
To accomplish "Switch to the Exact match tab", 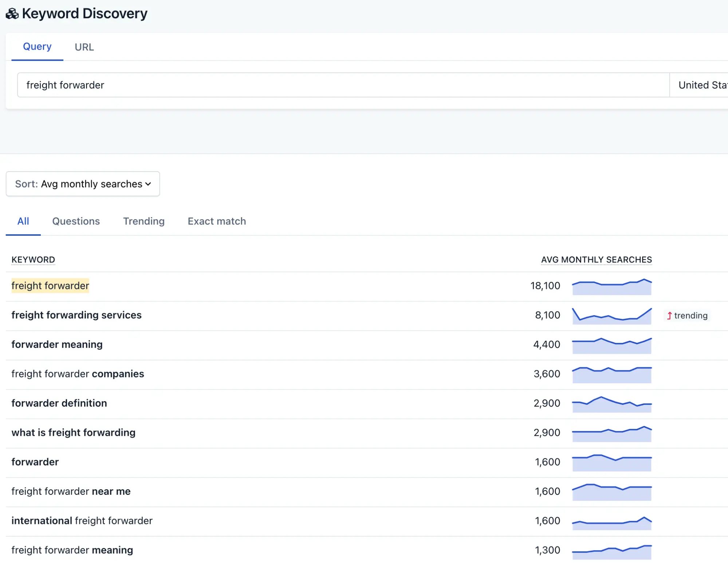I will pyautogui.click(x=217, y=221).
